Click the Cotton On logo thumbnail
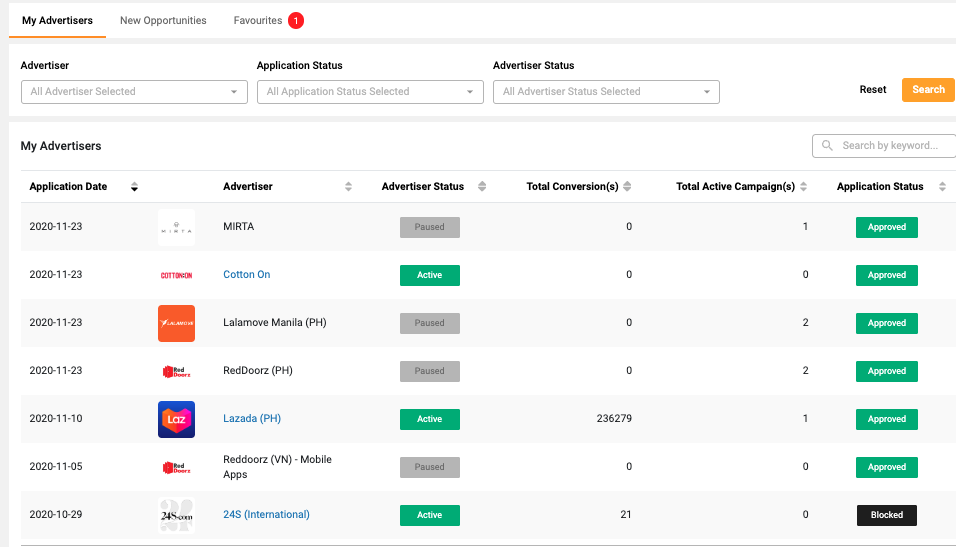Screen dimensions: 956x547 click(176, 276)
